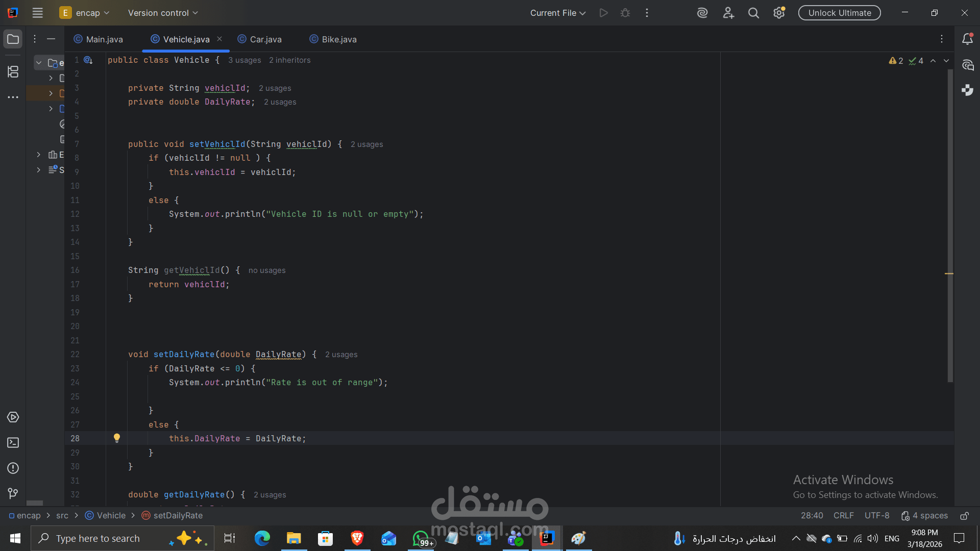Open more run actions menu
This screenshot has width=980, height=551.
pyautogui.click(x=647, y=13)
